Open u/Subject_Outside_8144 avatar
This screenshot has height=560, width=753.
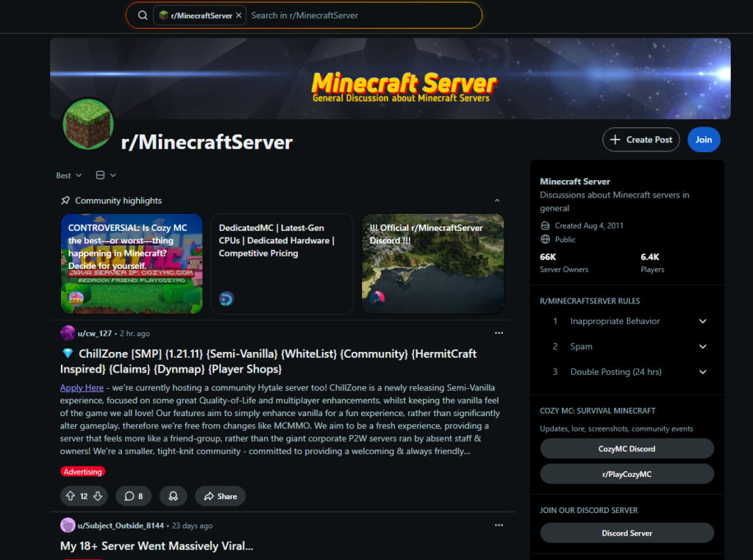tap(68, 525)
